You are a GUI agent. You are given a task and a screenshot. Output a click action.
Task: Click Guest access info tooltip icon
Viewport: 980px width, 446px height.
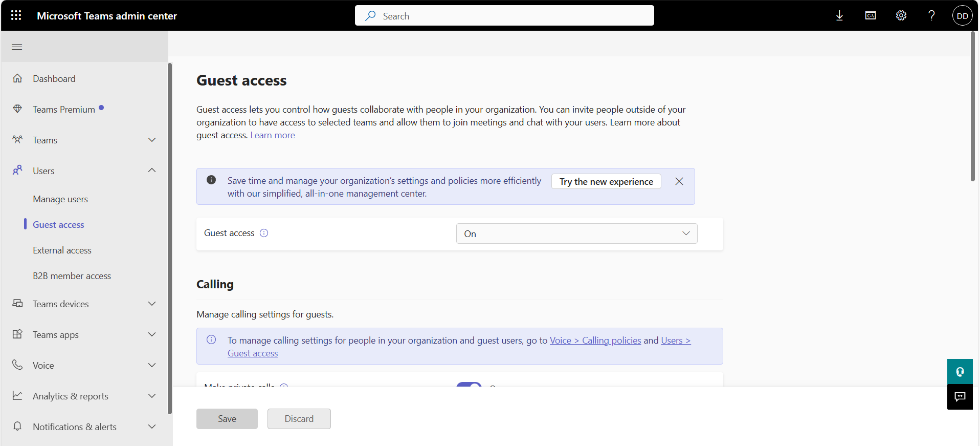point(264,233)
